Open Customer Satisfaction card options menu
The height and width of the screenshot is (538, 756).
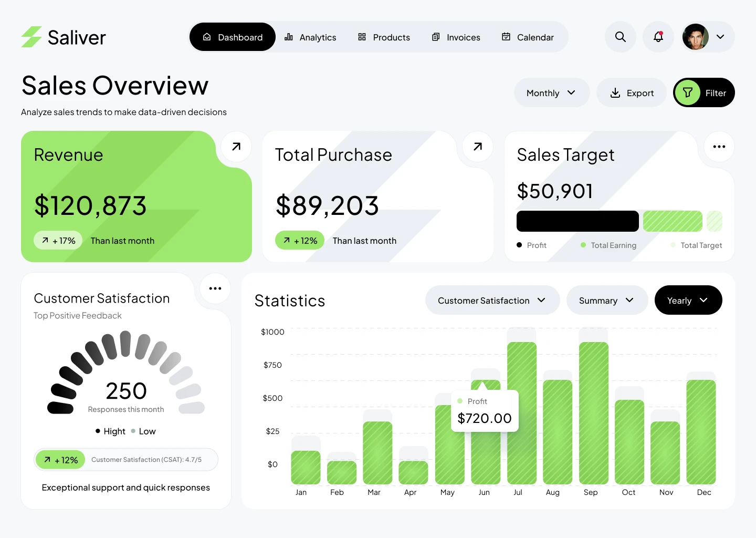pos(215,288)
